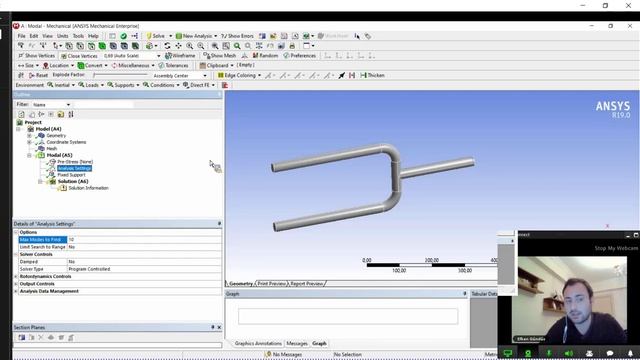Expand the Coordinate Systems tree node
The height and width of the screenshot is (360, 640).
[29, 142]
